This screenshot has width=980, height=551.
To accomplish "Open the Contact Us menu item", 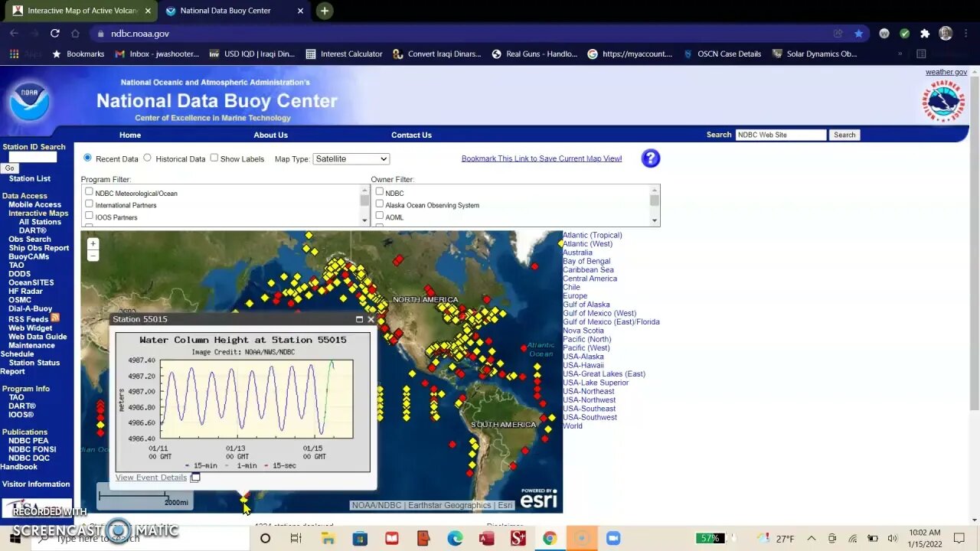I will coord(411,135).
